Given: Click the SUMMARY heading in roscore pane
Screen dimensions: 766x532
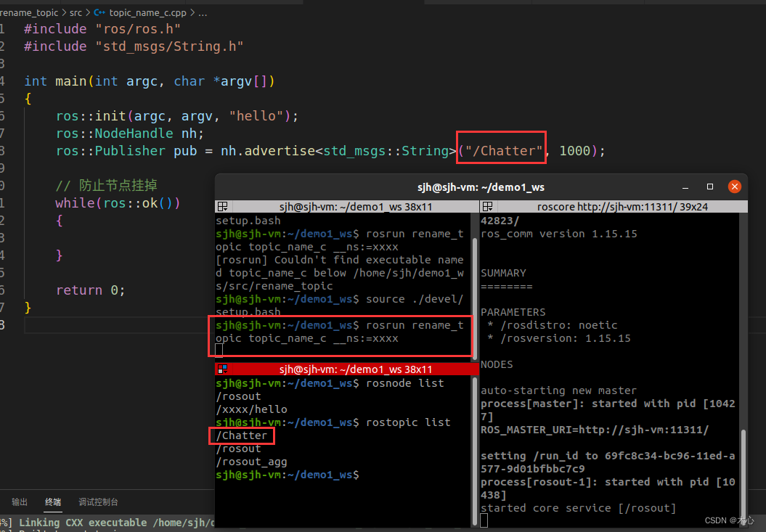Looking at the screenshot, I should (503, 273).
